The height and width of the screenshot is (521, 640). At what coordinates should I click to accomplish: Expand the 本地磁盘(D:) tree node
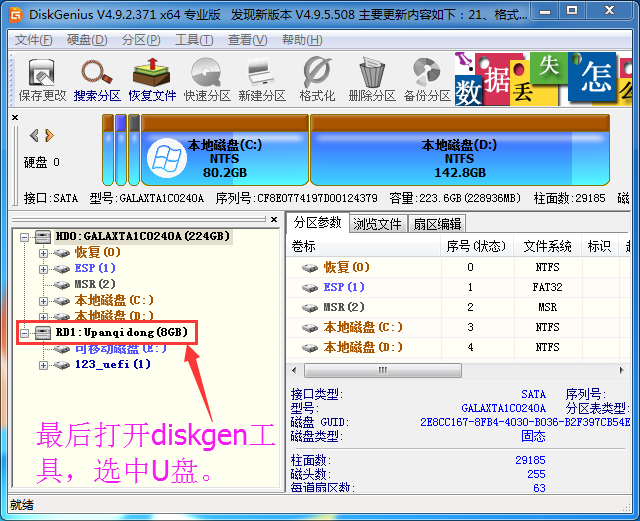coord(43,317)
